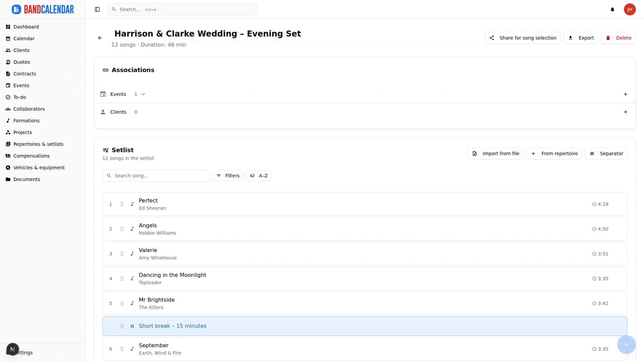Focus the Search song field
The image size is (644, 362).
pyautogui.click(x=156, y=176)
